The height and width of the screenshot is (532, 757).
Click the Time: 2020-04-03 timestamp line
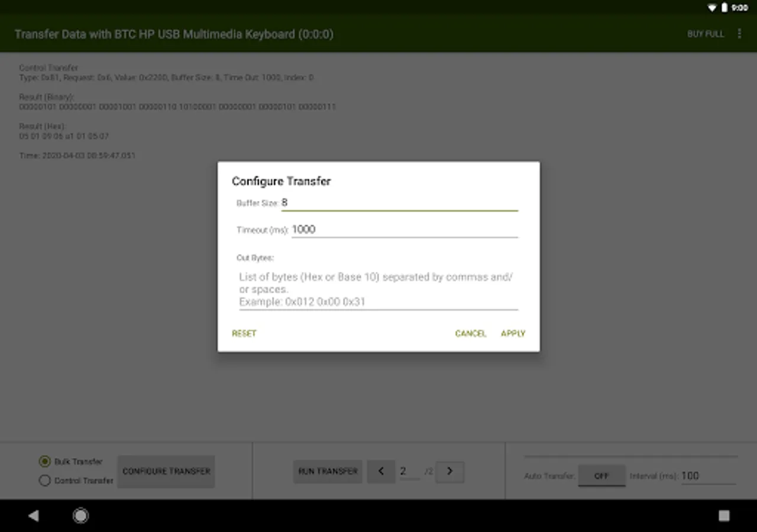[77, 155]
